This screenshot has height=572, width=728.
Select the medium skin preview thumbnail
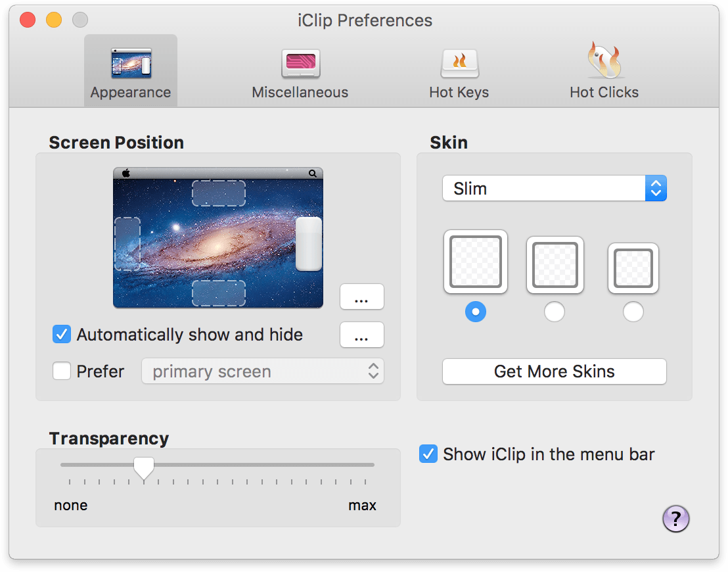point(554,265)
